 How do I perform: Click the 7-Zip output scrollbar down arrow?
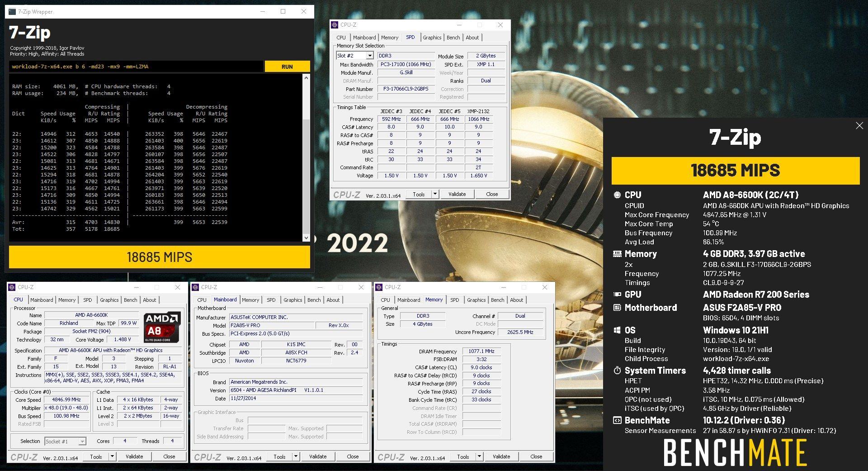click(306, 238)
